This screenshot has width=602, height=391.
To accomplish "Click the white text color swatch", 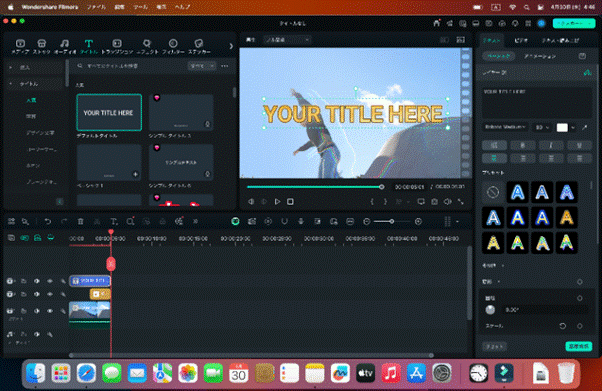I will click(x=562, y=128).
